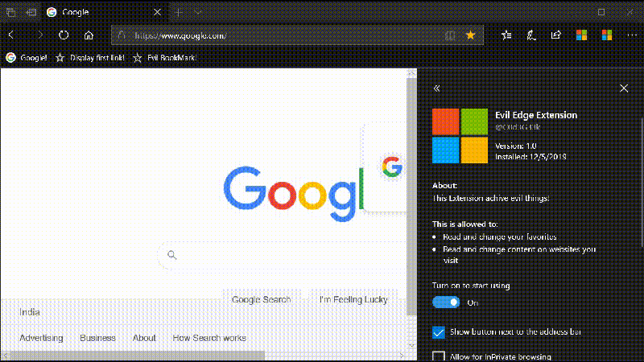Close the extension details pane

click(x=624, y=88)
